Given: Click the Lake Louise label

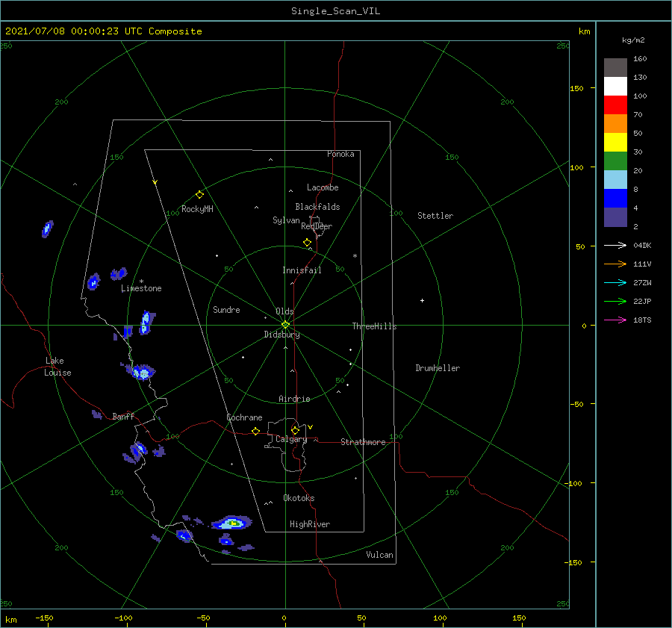Looking at the screenshot, I should point(57,367).
